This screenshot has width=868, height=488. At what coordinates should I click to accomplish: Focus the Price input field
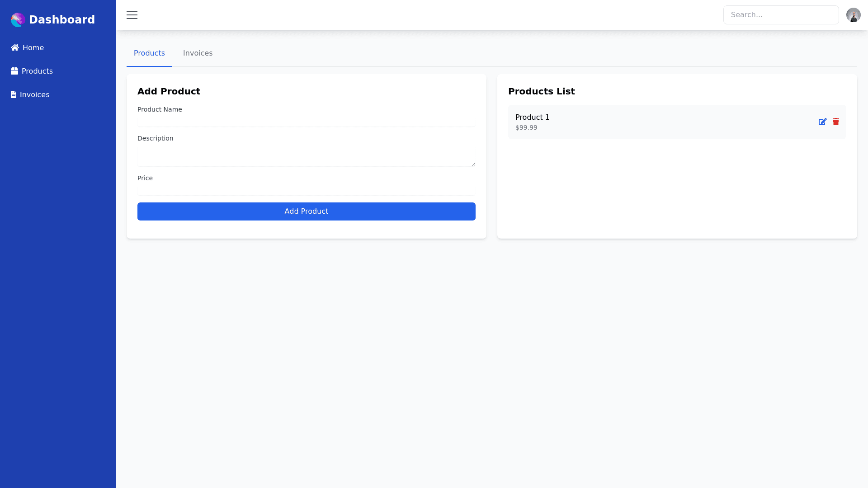306,190
